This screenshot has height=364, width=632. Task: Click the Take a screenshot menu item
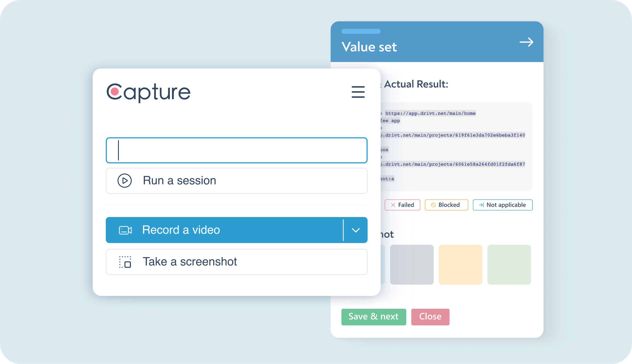(x=236, y=262)
